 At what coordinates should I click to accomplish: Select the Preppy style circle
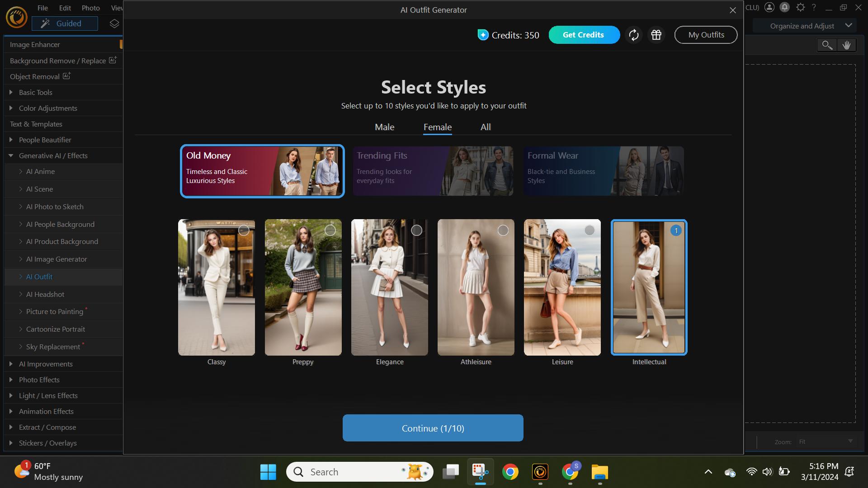tap(330, 230)
